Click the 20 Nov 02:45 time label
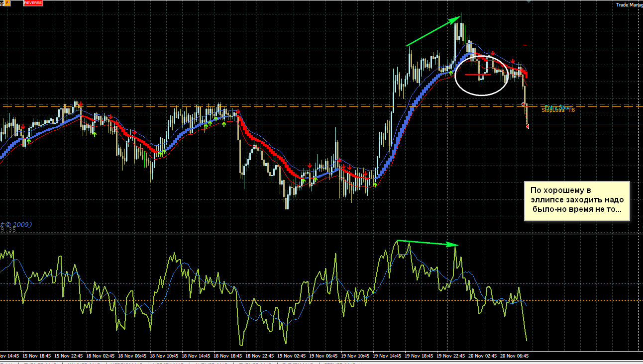 (483, 356)
